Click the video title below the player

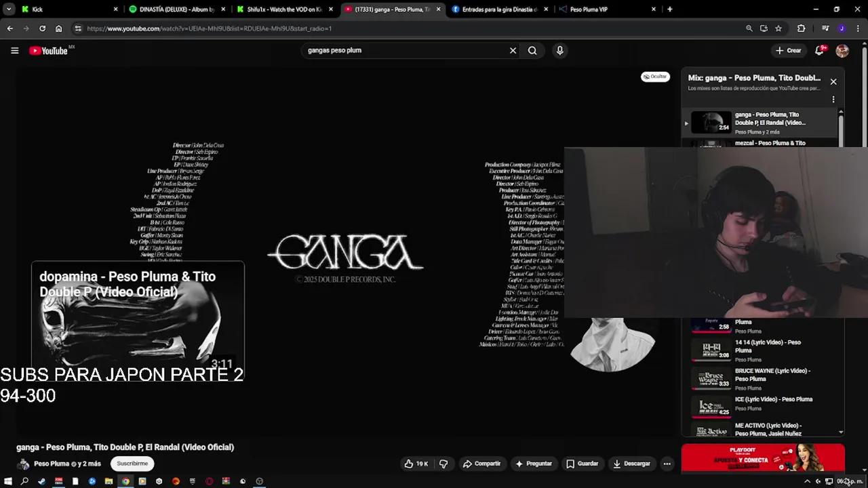[x=125, y=447]
